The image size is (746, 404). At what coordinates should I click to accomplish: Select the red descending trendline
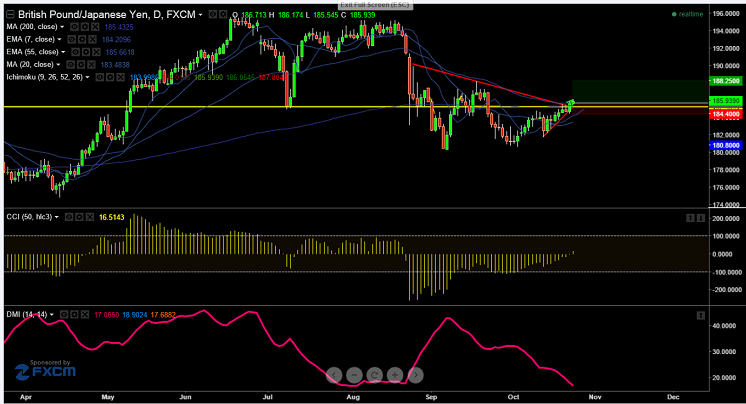point(490,84)
